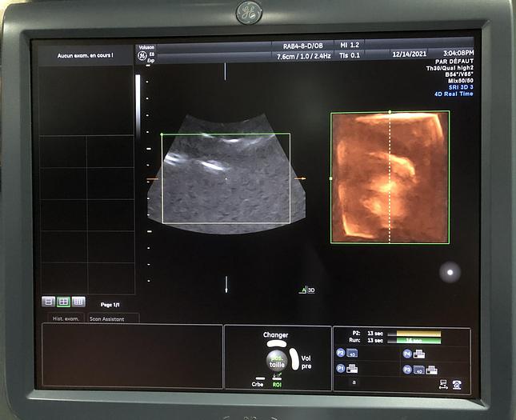Select the single-image layout icon
The height and width of the screenshot is (420, 516).
click(x=48, y=302)
